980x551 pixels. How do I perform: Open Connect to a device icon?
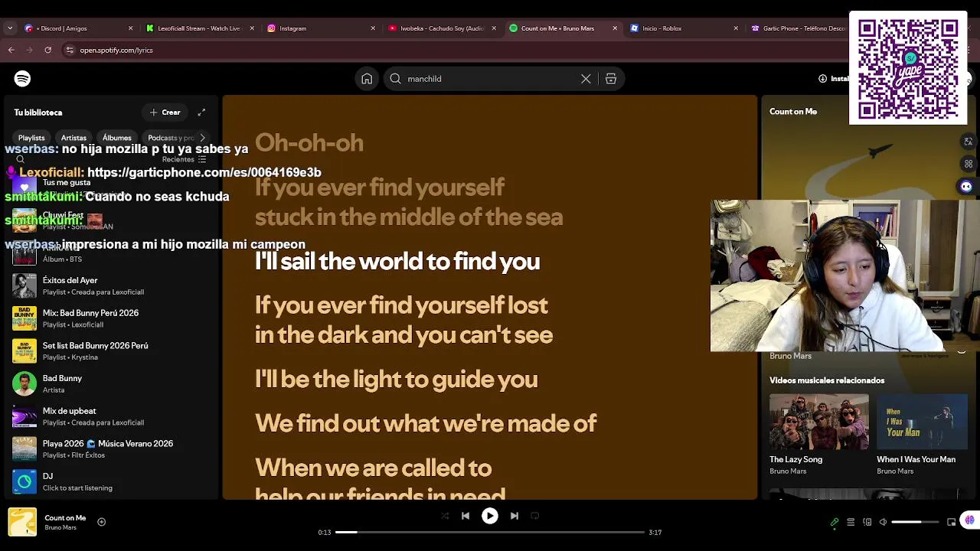(x=867, y=522)
